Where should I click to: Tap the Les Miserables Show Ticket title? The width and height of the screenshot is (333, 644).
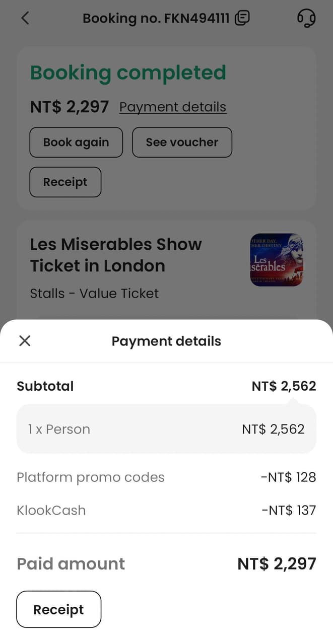pyautogui.click(x=116, y=255)
